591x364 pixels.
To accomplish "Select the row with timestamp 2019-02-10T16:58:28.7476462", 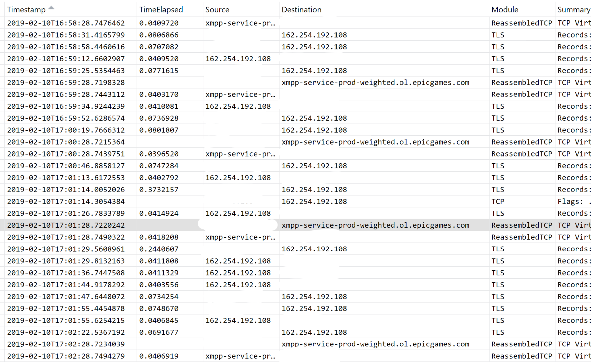I will (x=66, y=23).
